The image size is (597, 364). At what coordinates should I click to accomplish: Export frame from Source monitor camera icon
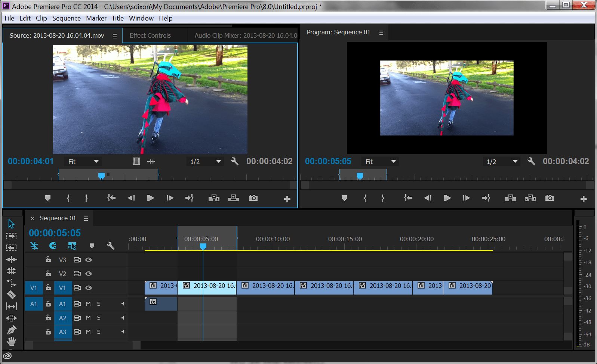(x=253, y=198)
